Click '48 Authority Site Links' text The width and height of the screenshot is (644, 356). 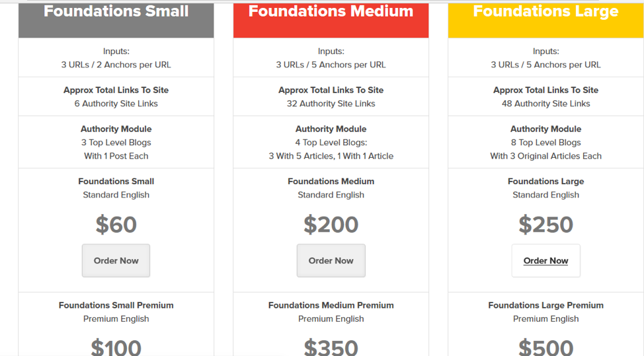(x=546, y=103)
